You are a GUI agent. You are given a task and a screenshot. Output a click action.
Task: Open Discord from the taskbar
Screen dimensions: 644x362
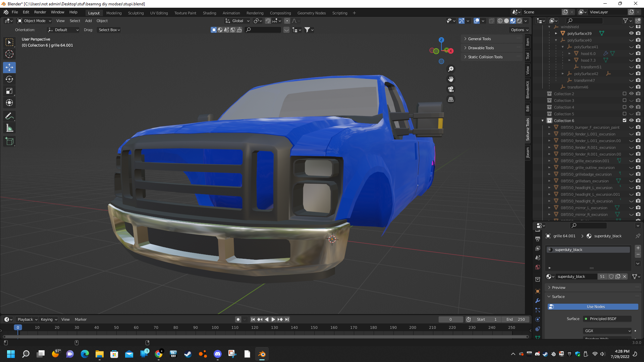tap(218, 354)
